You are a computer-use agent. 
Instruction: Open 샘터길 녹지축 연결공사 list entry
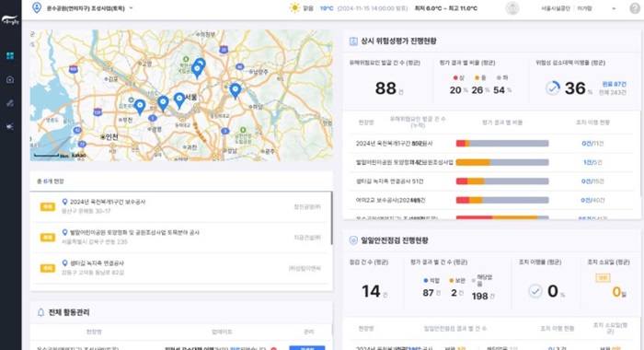(x=180, y=268)
